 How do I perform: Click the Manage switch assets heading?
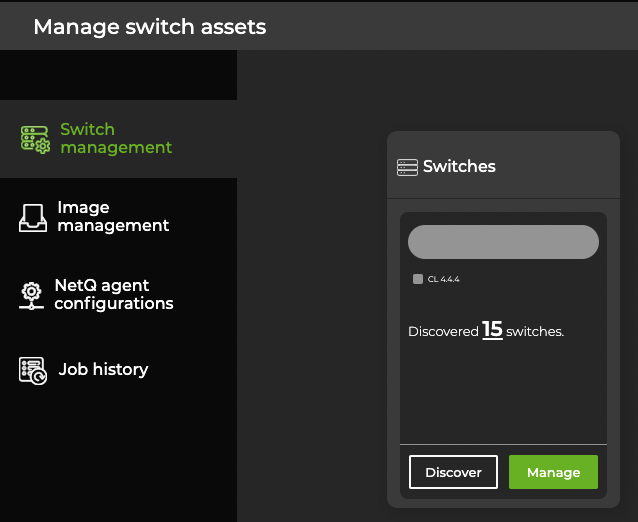point(150,27)
